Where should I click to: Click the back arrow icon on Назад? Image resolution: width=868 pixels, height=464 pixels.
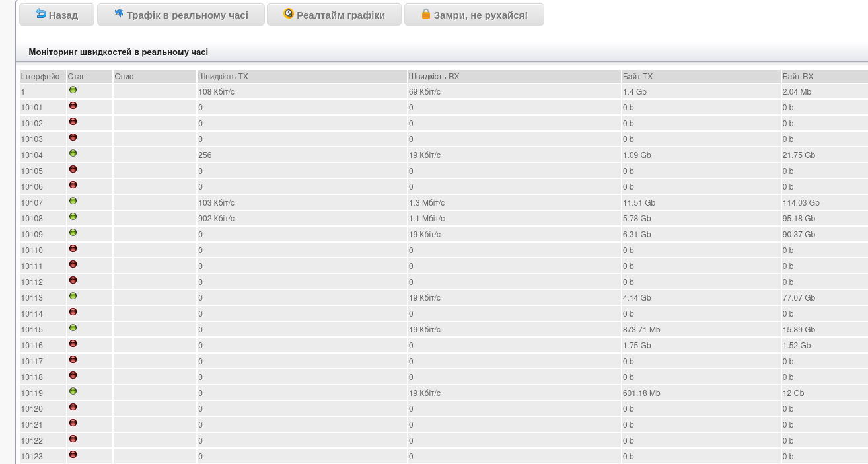click(x=41, y=14)
